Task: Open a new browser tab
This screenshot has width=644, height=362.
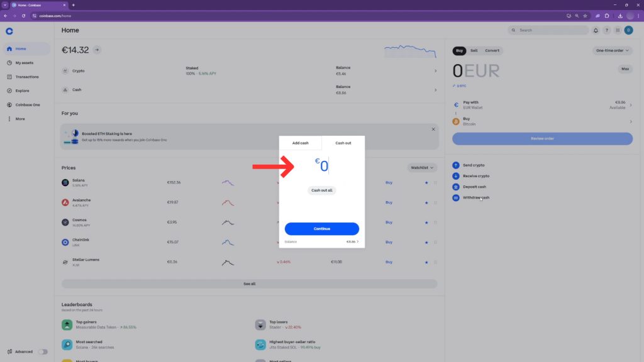Action: [74, 5]
